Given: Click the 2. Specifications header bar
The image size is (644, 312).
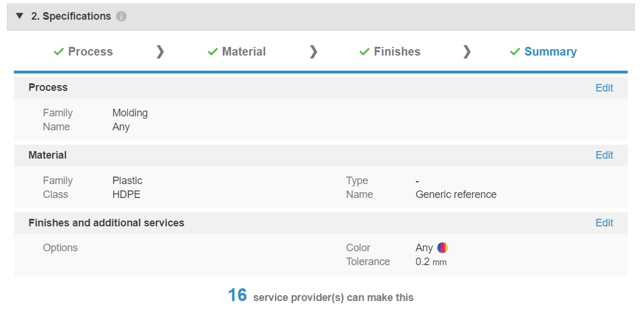Looking at the screenshot, I should point(321,17).
